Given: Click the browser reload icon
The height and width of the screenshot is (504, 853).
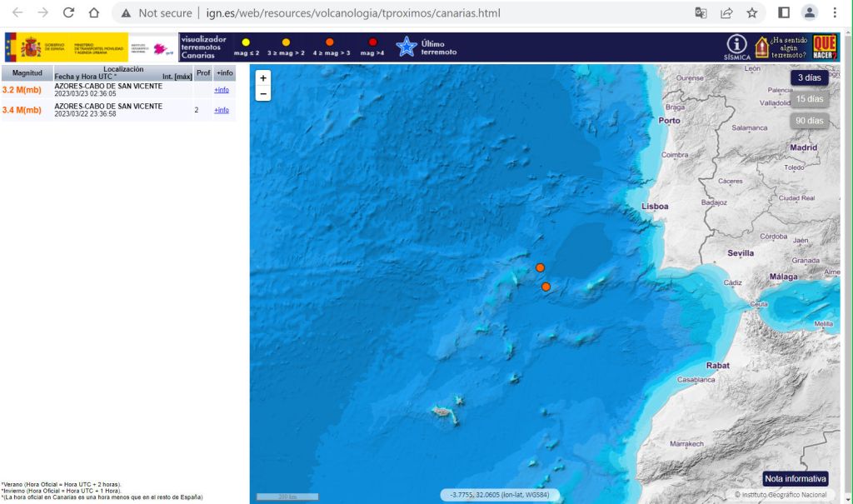Looking at the screenshot, I should click(x=68, y=12).
